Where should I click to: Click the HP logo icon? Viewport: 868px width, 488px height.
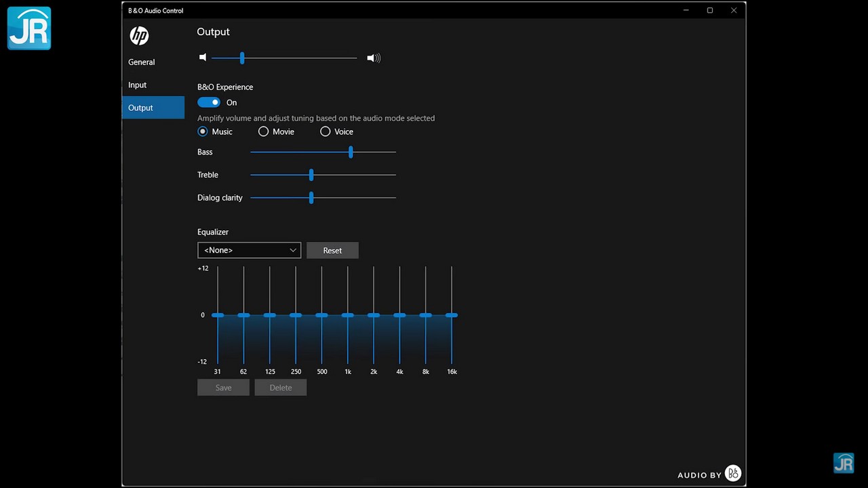(139, 36)
